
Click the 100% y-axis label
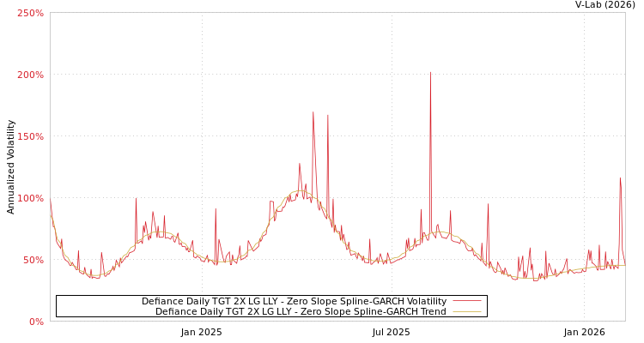pyautogui.click(x=30, y=199)
